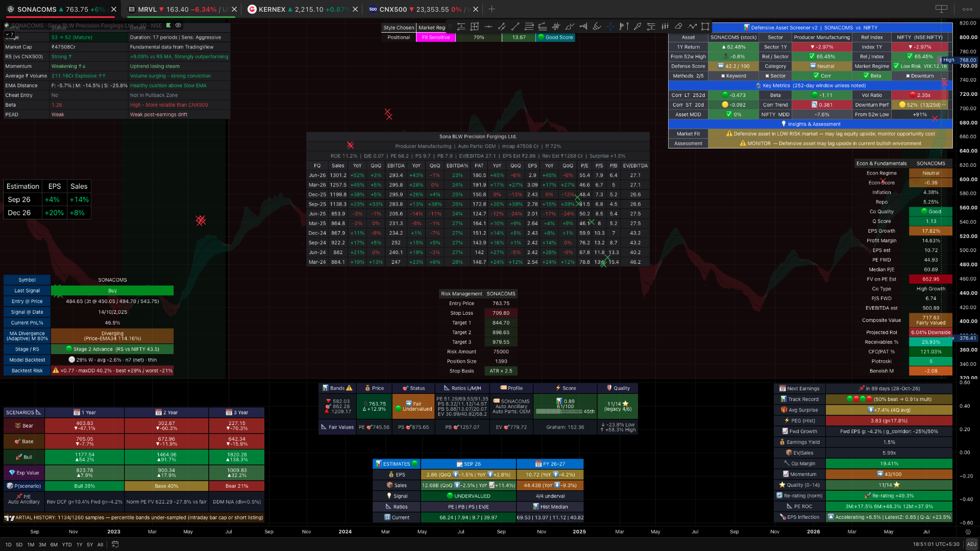Click the candlestick pattern icon in drawing toolbar
The width and height of the screenshot is (980, 551).
point(556,27)
